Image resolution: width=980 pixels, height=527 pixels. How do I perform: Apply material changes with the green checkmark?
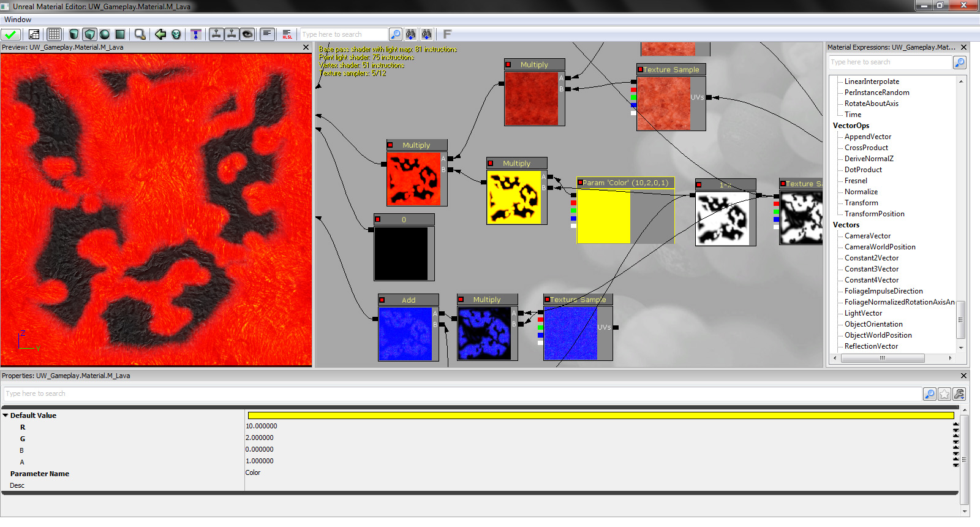click(11, 34)
